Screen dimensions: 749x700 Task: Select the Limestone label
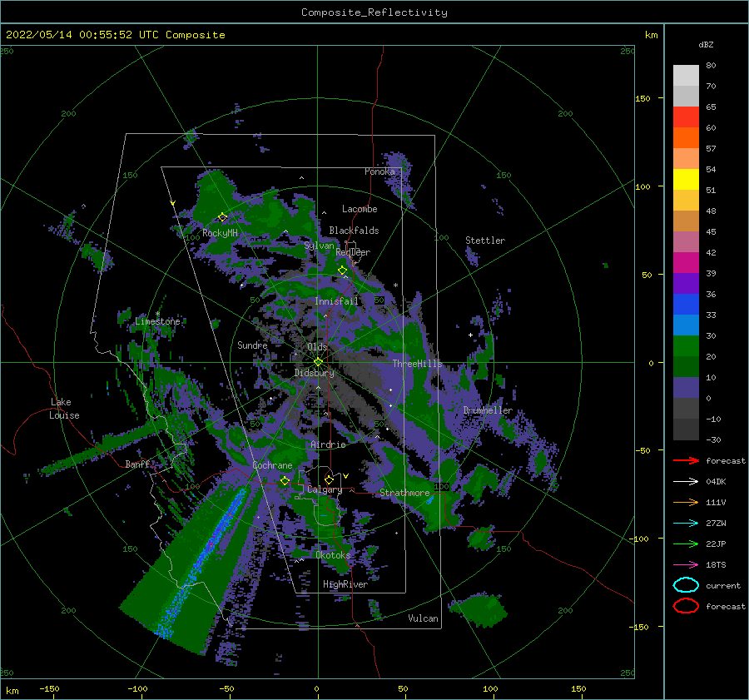(x=157, y=321)
